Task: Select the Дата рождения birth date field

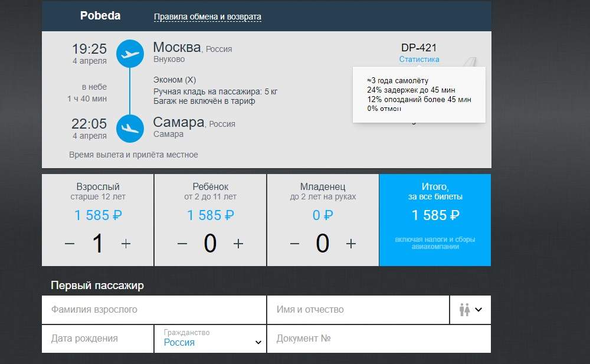Action: pos(97,339)
